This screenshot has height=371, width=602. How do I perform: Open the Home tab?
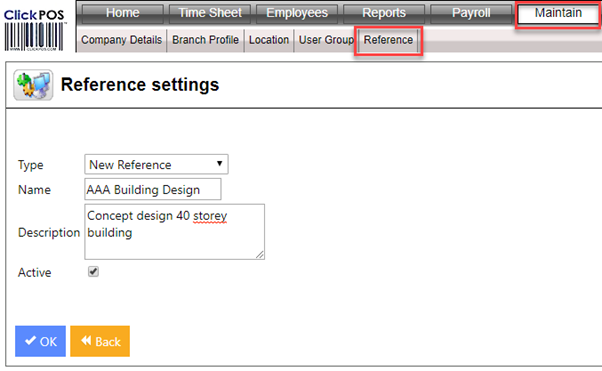click(122, 13)
